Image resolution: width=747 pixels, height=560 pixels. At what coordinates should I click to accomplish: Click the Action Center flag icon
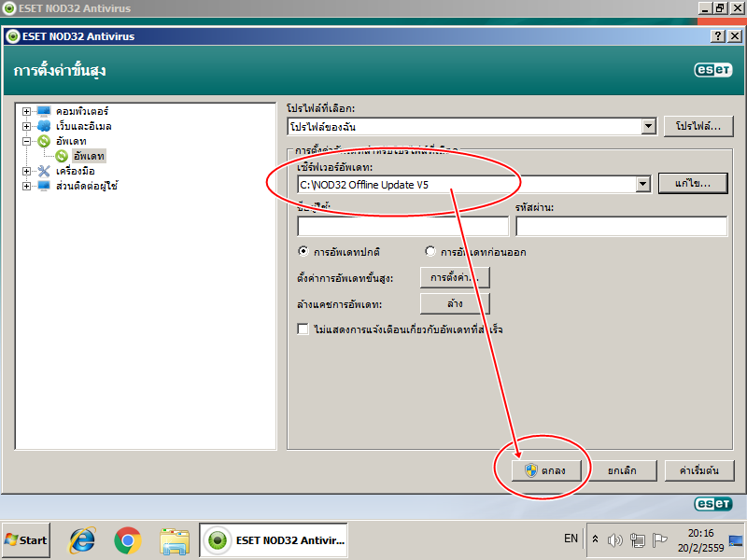pos(659,540)
